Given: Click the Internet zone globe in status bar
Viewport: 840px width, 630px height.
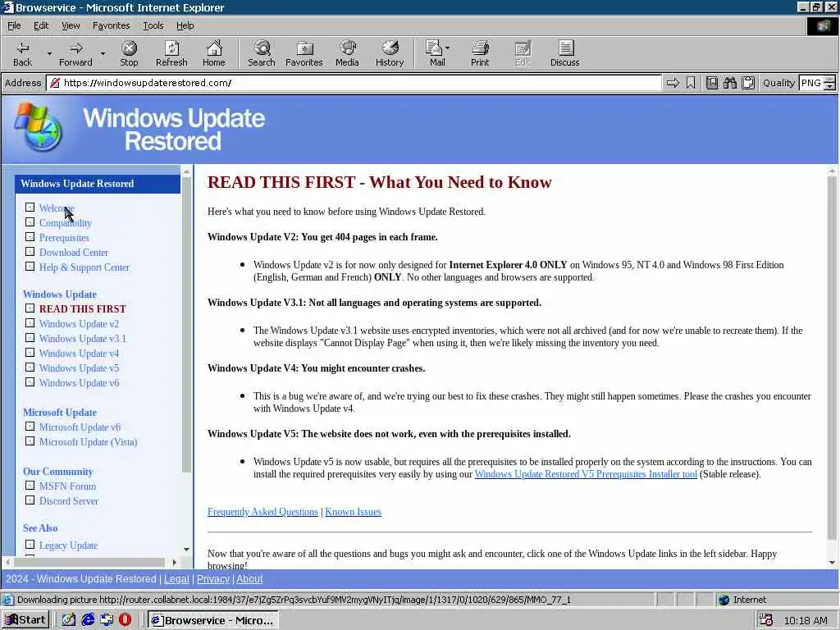Looking at the screenshot, I should (724, 600).
